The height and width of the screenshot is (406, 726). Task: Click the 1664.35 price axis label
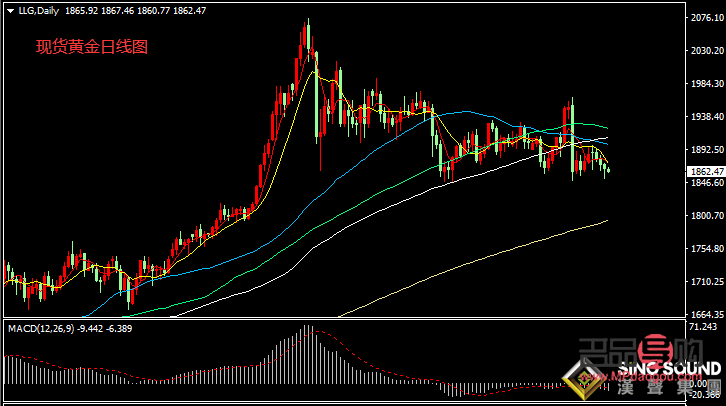707,314
